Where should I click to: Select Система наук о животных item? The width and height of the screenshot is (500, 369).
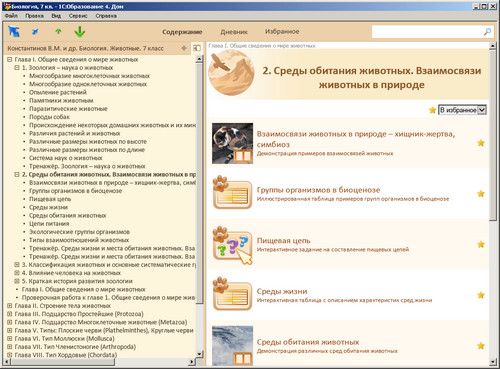66,158
